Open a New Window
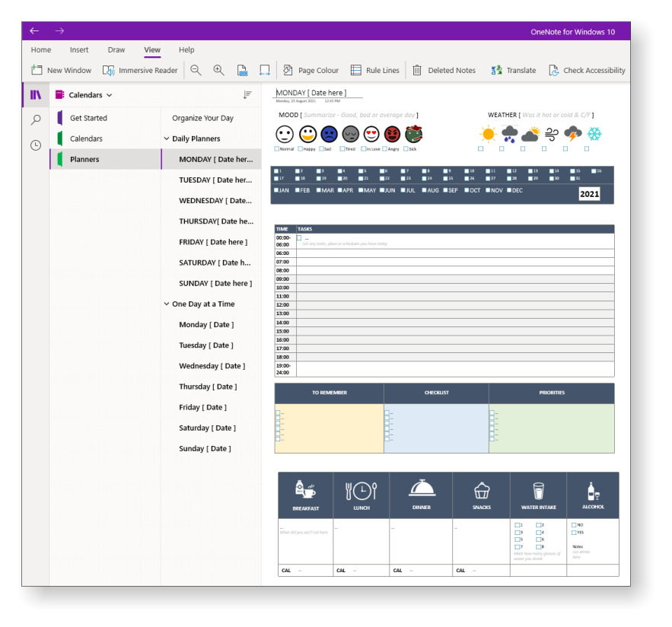Viewport: 672px width, 627px height. point(61,70)
